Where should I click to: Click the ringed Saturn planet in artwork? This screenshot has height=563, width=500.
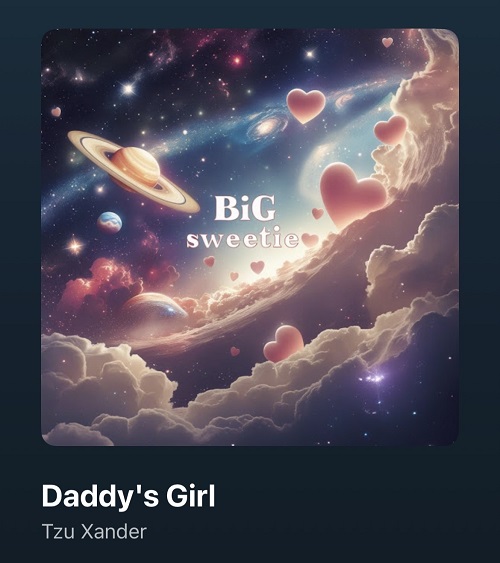tap(134, 172)
